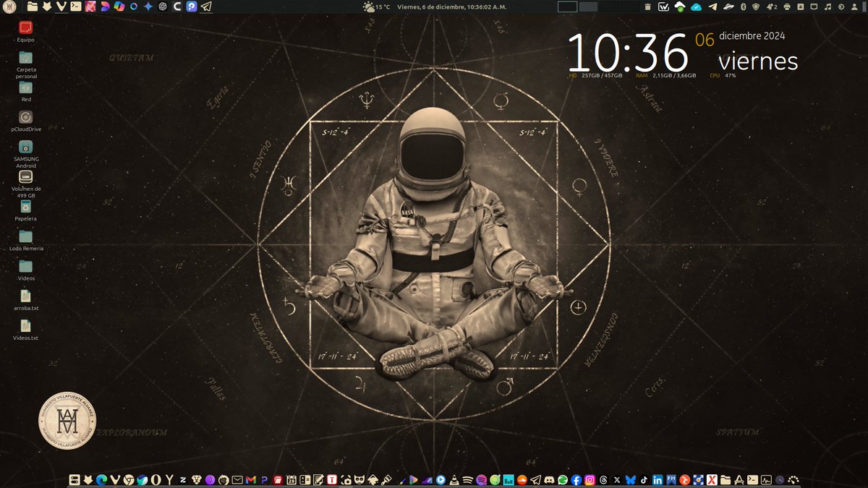Open GitHub icon in bottom dock
Viewport: 868px width, 488px height.
(223, 479)
